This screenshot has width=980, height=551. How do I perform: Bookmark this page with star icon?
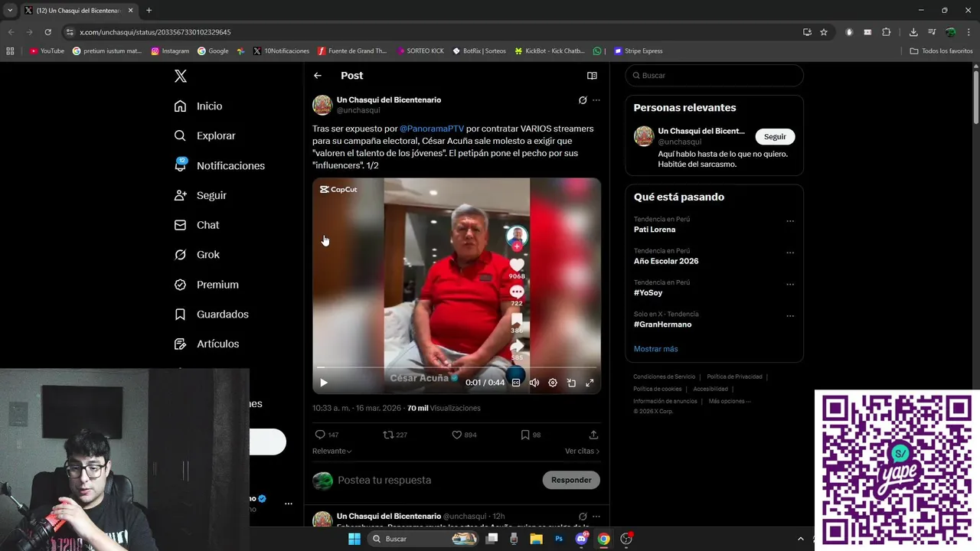824,32
